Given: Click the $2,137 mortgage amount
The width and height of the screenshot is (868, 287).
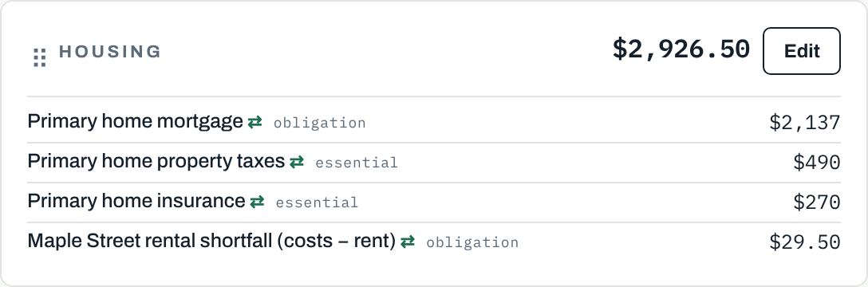Looking at the screenshot, I should point(805,122).
